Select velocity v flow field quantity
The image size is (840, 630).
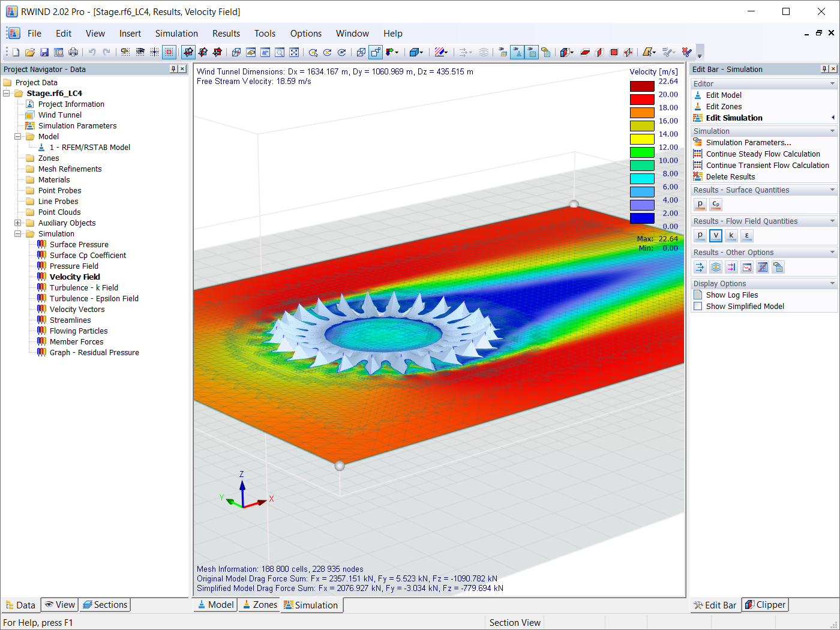pyautogui.click(x=716, y=236)
